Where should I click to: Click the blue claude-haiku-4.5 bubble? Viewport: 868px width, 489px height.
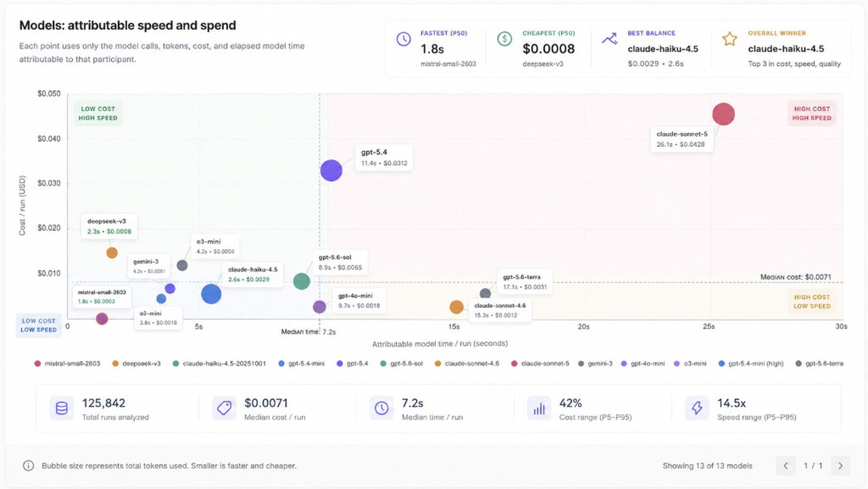pos(211,294)
